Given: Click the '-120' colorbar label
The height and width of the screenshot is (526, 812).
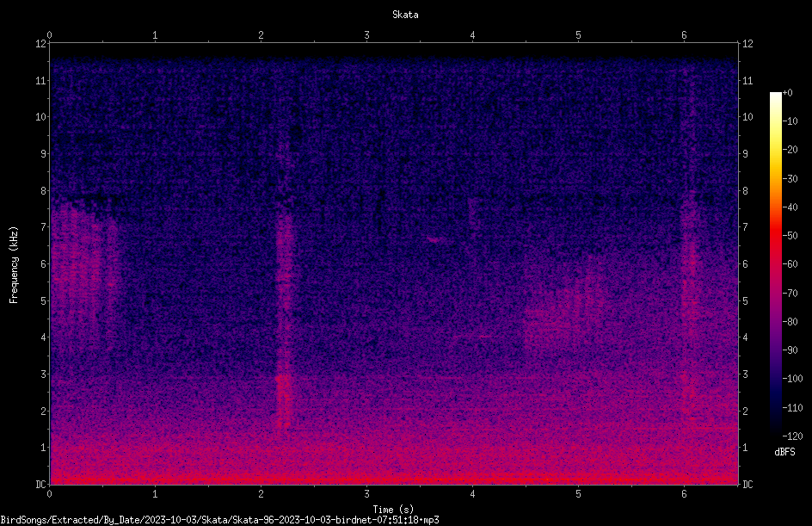Looking at the screenshot, I should [792, 436].
